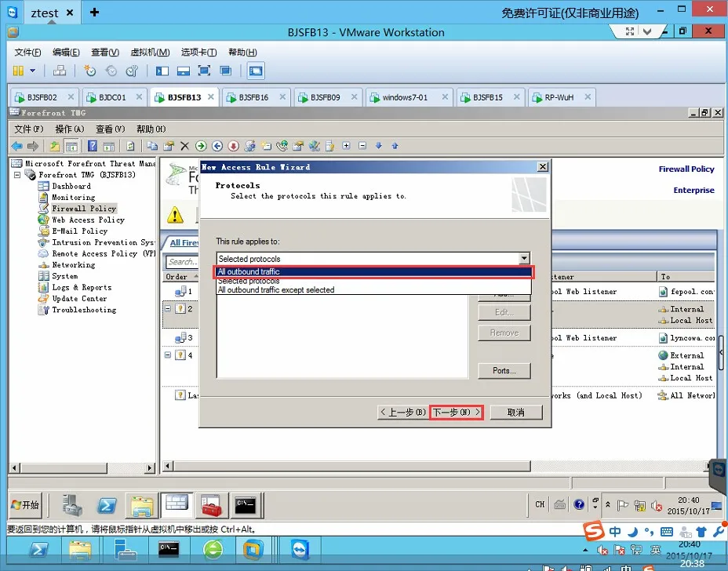Click the take snapshot icon
728x571 pixels.
89,71
